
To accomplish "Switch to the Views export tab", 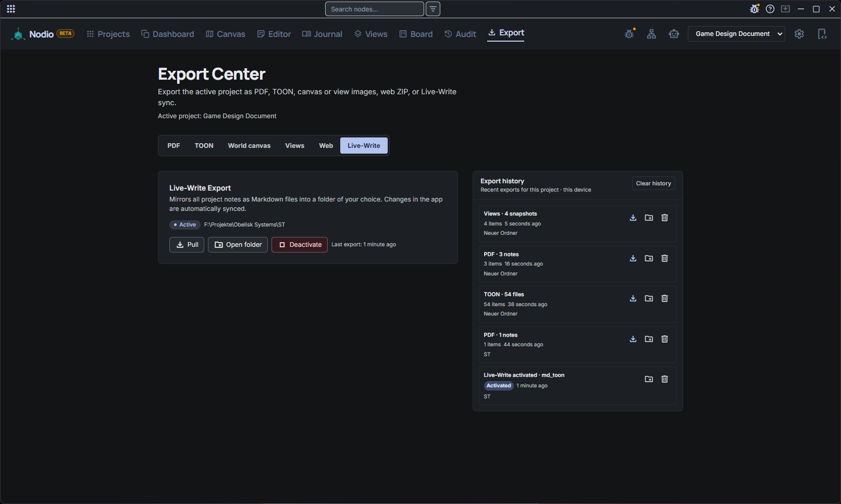I will pyautogui.click(x=294, y=146).
